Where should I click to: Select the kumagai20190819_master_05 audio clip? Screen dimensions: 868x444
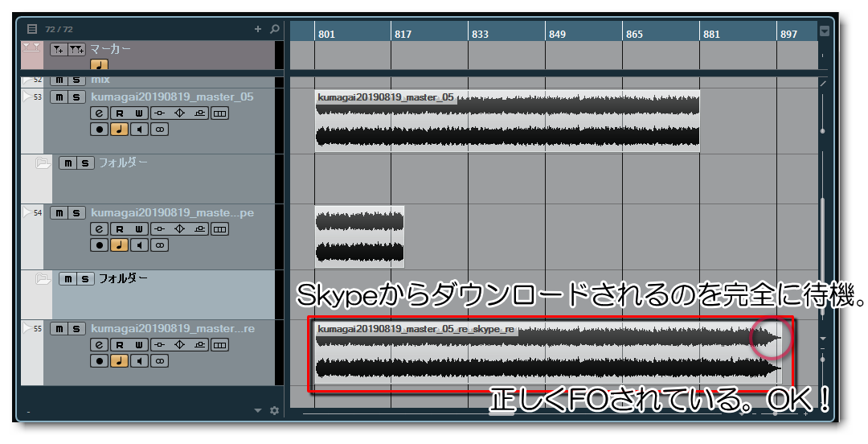pyautogui.click(x=507, y=121)
